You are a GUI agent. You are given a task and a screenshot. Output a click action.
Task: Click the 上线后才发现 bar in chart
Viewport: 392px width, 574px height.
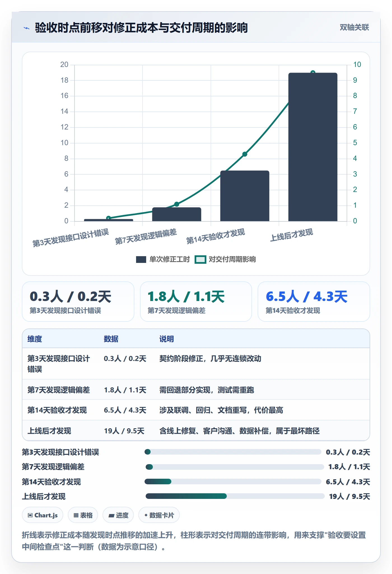[313, 147]
